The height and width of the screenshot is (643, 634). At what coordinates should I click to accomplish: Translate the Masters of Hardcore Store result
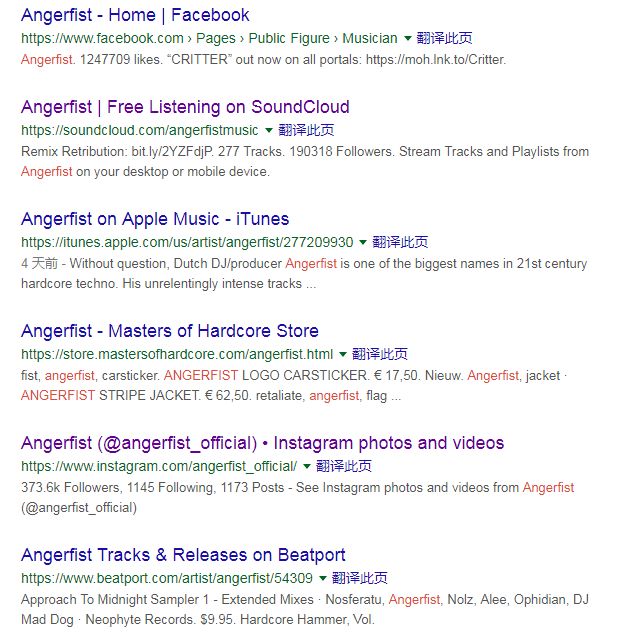(379, 354)
